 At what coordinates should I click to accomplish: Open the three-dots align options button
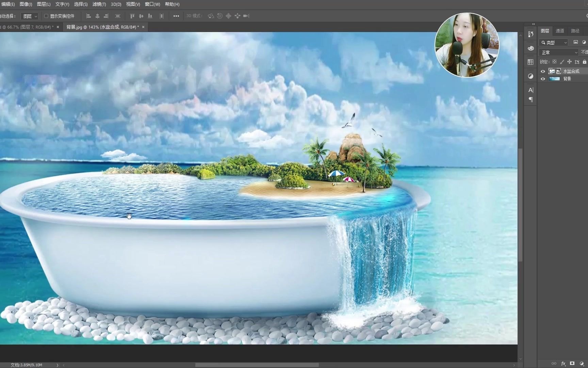pyautogui.click(x=176, y=16)
